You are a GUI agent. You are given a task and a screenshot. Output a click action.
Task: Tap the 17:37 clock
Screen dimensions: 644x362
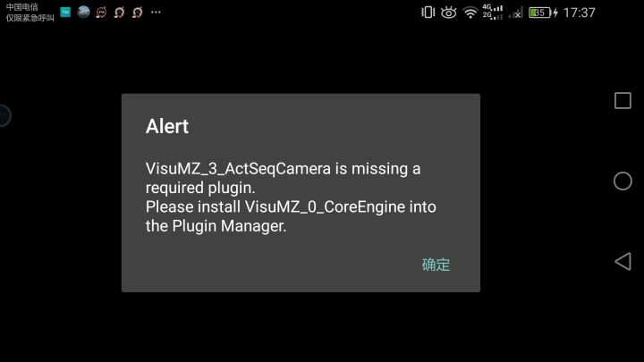579,13
